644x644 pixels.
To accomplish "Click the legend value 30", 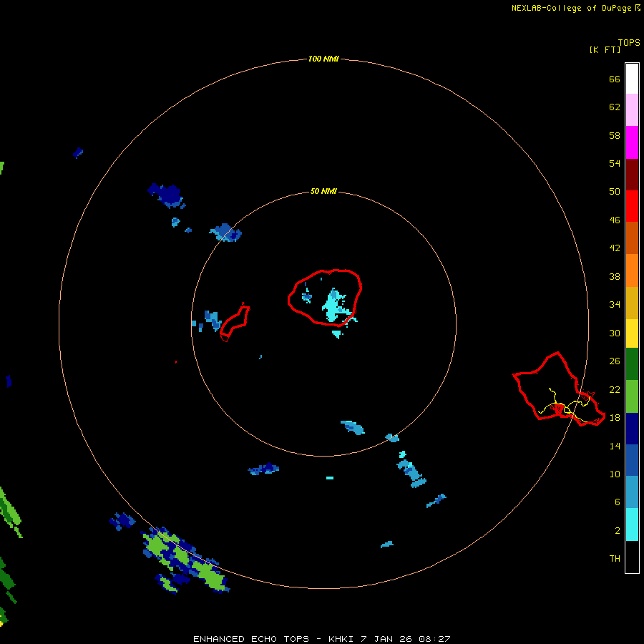I will (615, 333).
